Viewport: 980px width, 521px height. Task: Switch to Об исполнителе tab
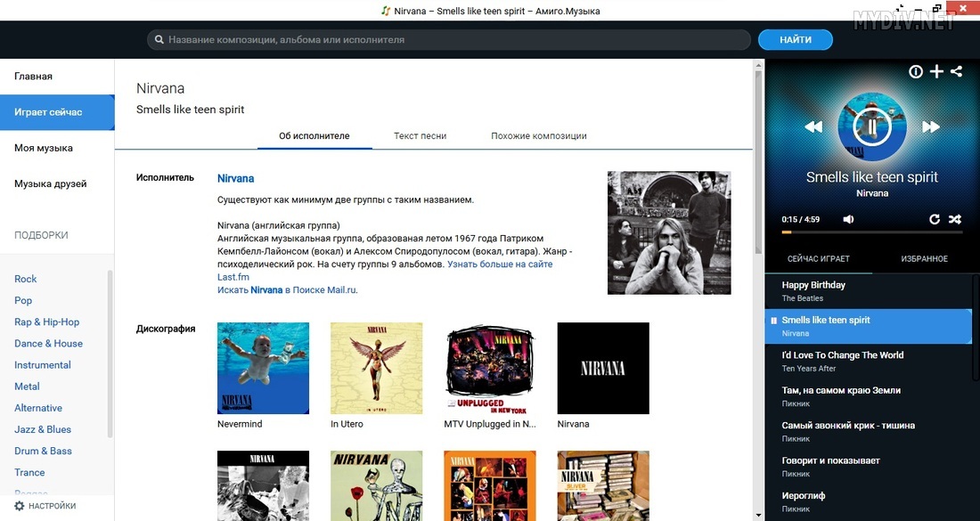(x=314, y=135)
